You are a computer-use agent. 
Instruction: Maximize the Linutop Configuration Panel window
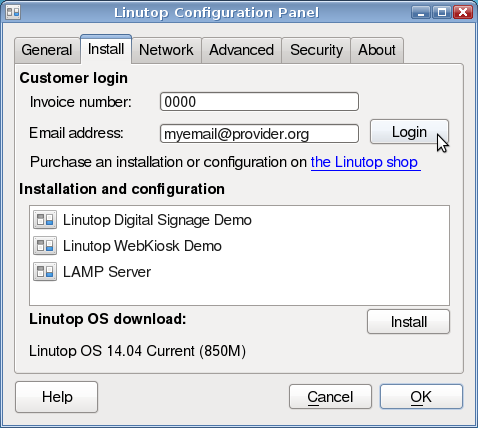442,13
